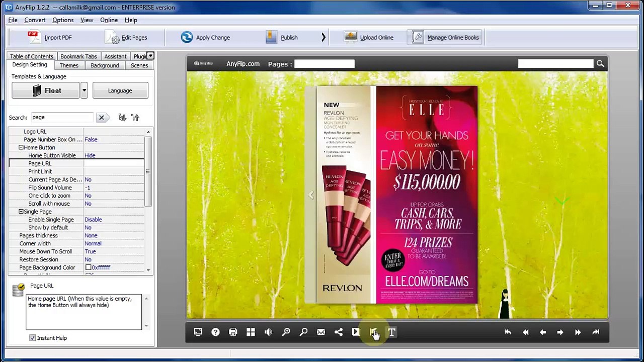Click the text select T icon
The width and height of the screenshot is (644, 362).
click(391, 332)
